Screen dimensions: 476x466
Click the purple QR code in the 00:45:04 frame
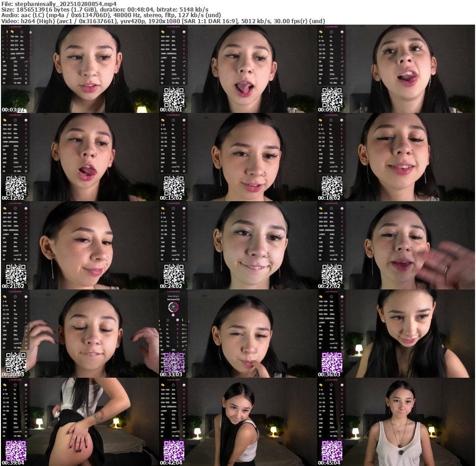332,451
